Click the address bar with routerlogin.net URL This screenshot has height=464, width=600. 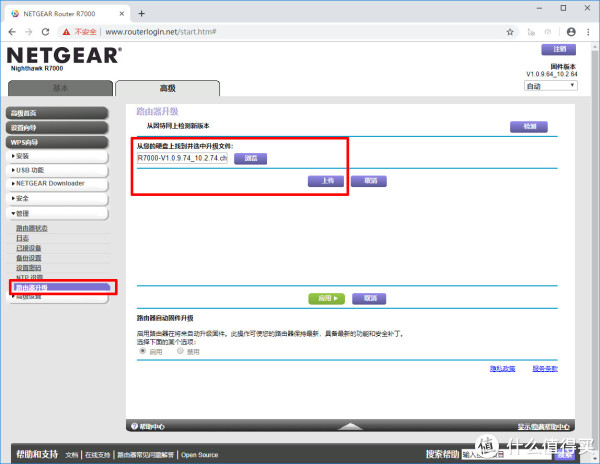[x=287, y=32]
